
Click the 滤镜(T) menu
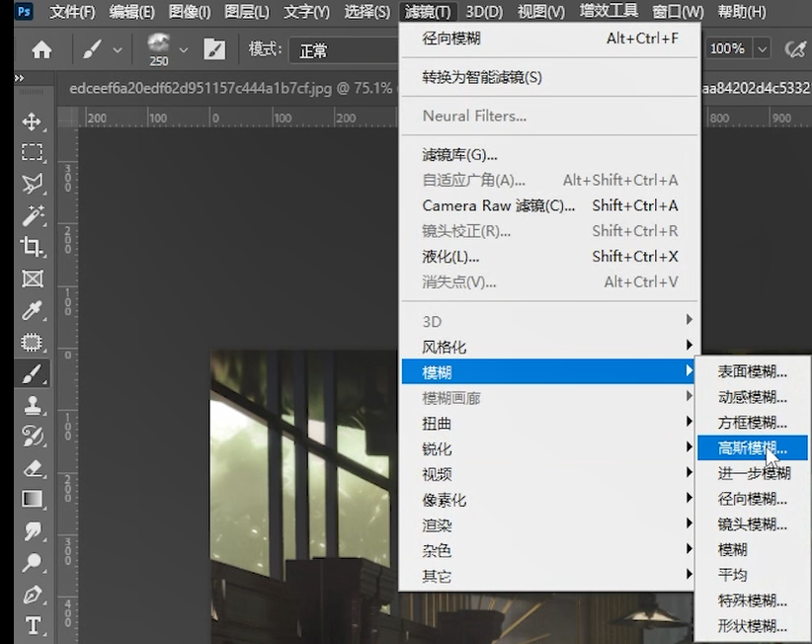(x=428, y=12)
